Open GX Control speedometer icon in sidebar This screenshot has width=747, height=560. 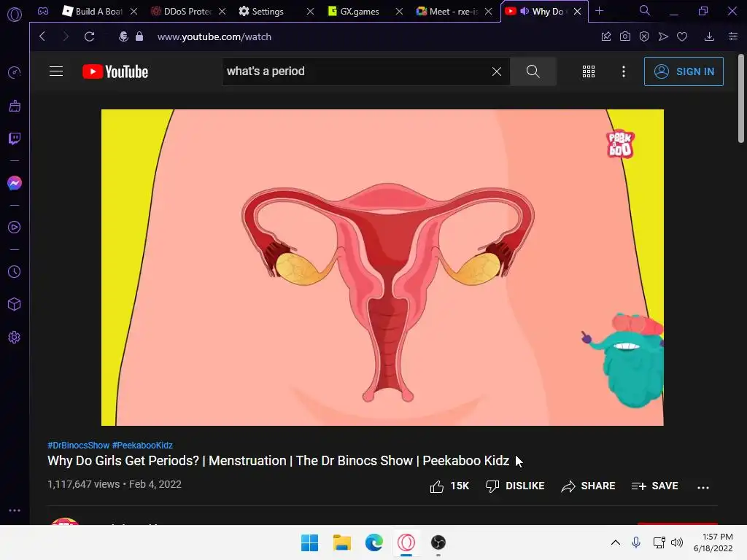pos(15,72)
